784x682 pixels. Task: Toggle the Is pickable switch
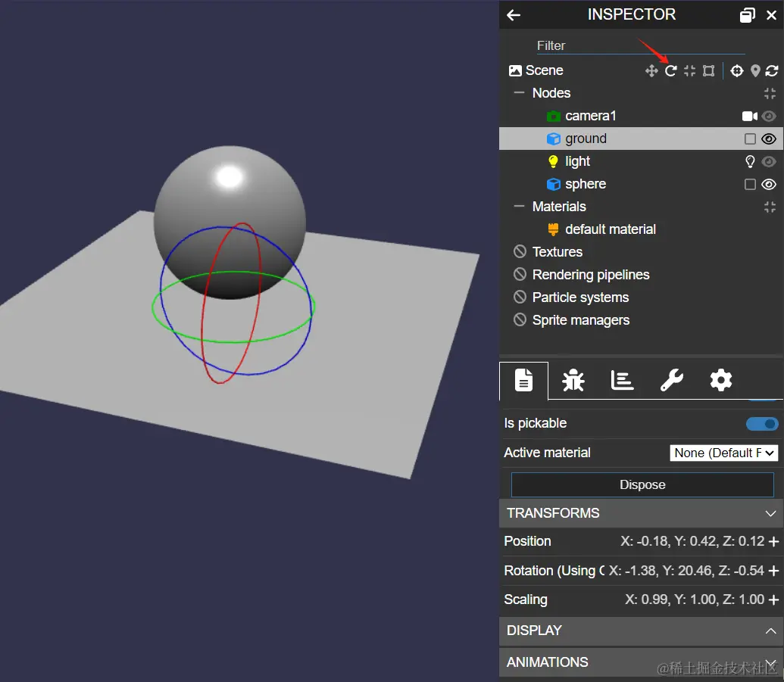click(762, 424)
